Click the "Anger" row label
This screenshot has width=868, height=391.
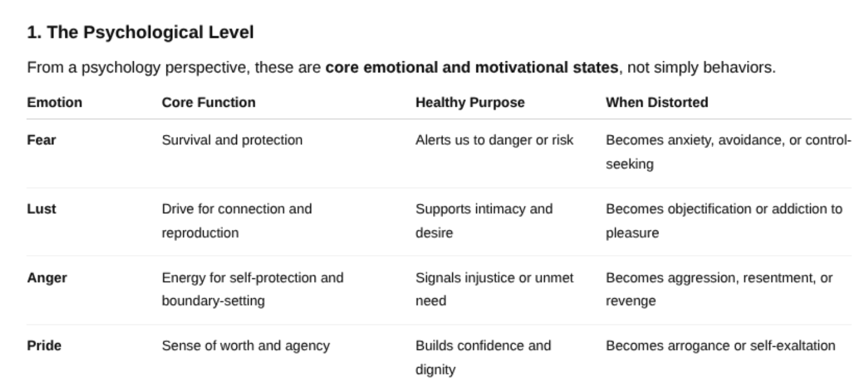[47, 278]
